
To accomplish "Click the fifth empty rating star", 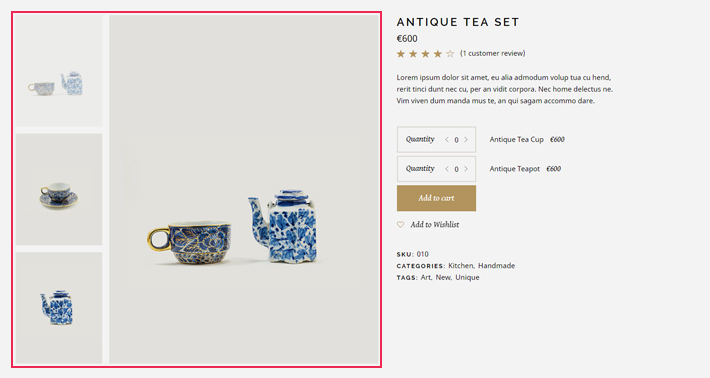I will point(450,54).
